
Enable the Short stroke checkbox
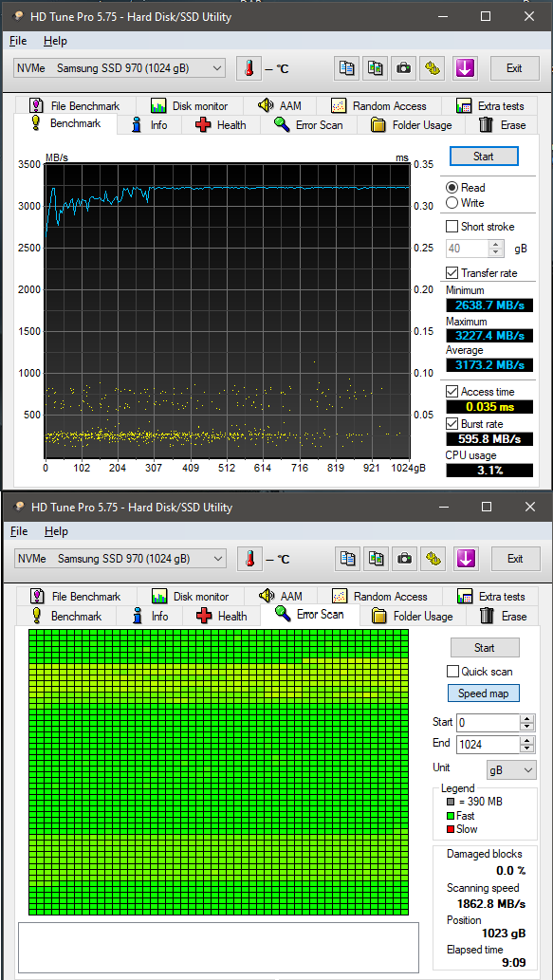(452, 226)
